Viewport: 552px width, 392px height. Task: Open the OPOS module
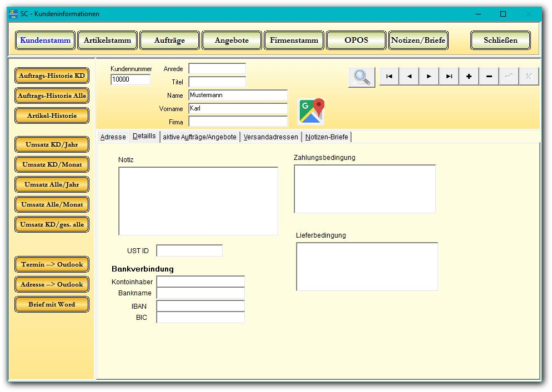pyautogui.click(x=357, y=41)
